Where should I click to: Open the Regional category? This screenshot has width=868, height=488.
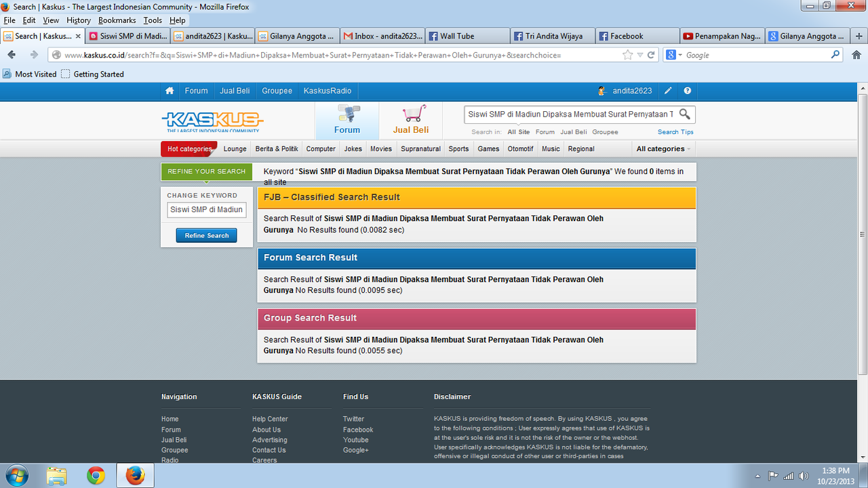(581, 149)
